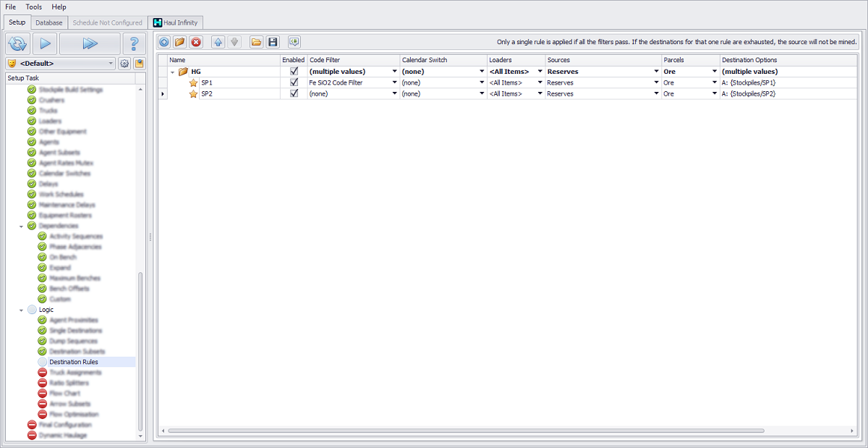Open Parcels dropdown for SP1
The image size is (868, 448).
[x=715, y=83]
